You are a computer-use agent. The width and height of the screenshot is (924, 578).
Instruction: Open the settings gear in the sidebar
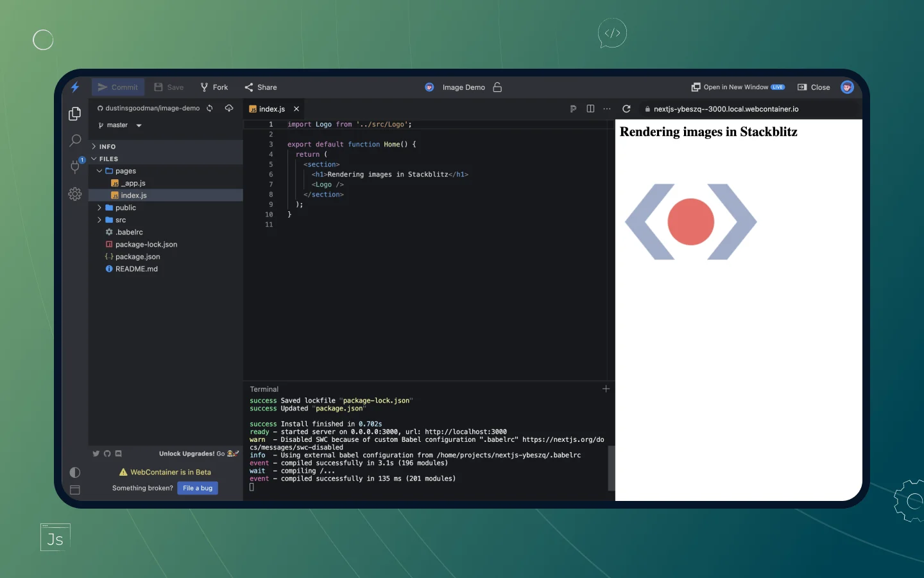pyautogui.click(x=74, y=194)
